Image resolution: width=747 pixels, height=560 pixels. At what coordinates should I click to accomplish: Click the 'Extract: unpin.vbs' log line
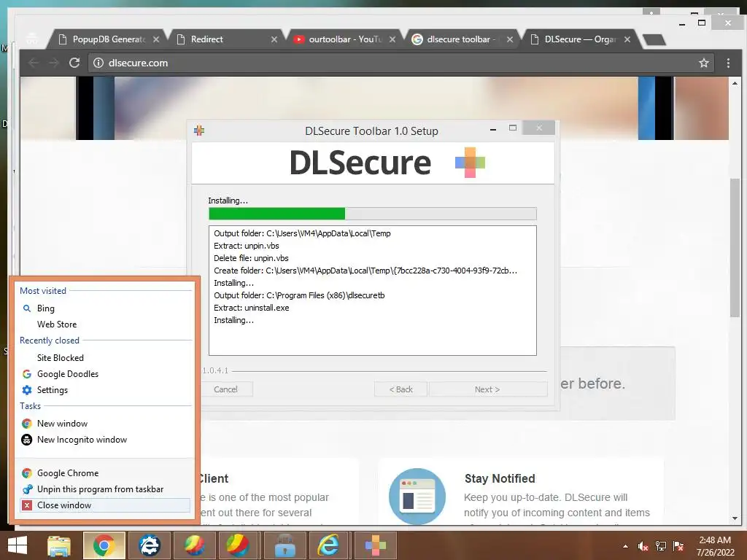247,246
